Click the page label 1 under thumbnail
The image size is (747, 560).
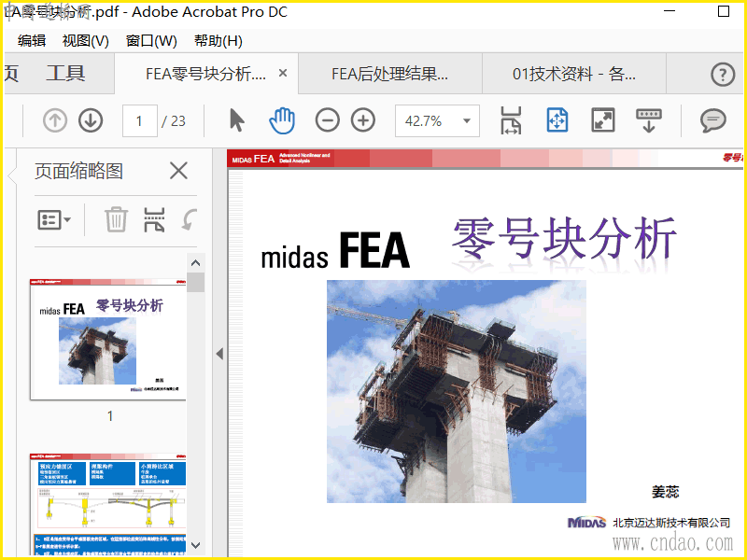click(x=110, y=416)
